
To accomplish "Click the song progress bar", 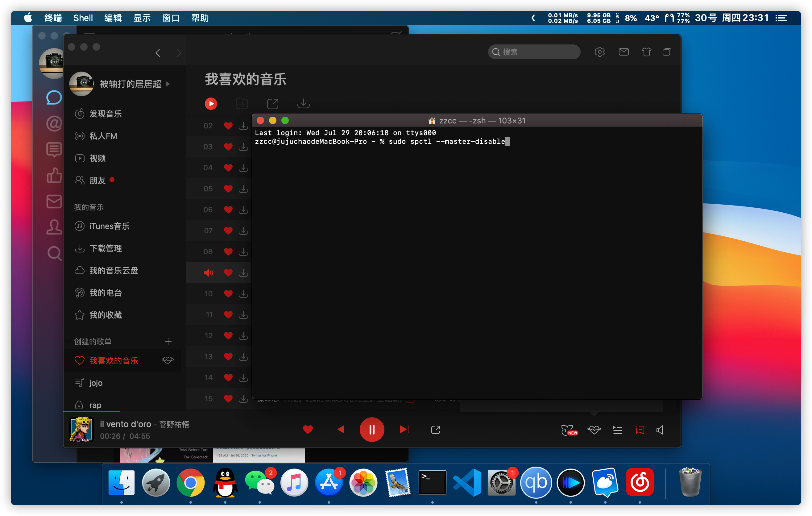I will tap(372, 411).
